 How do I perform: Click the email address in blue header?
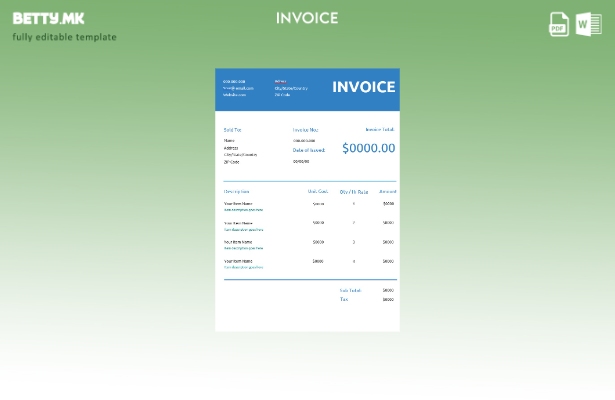(x=239, y=88)
